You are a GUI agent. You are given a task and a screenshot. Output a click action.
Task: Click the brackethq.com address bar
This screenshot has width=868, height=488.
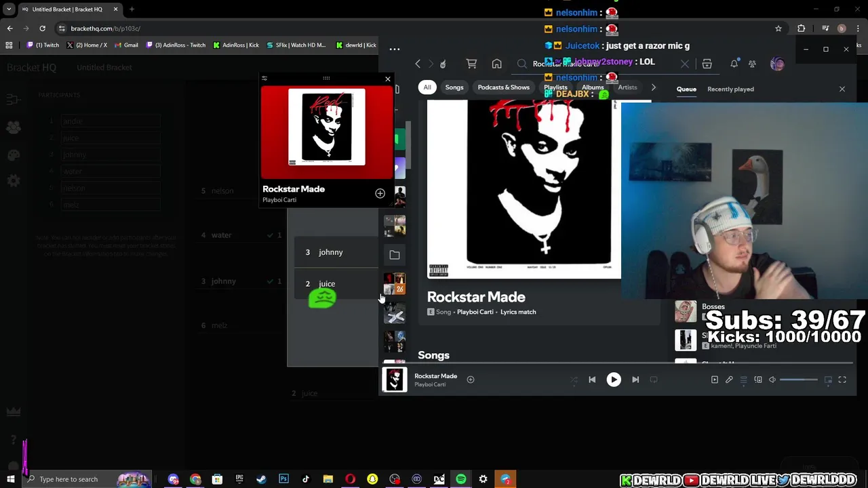pyautogui.click(x=105, y=28)
